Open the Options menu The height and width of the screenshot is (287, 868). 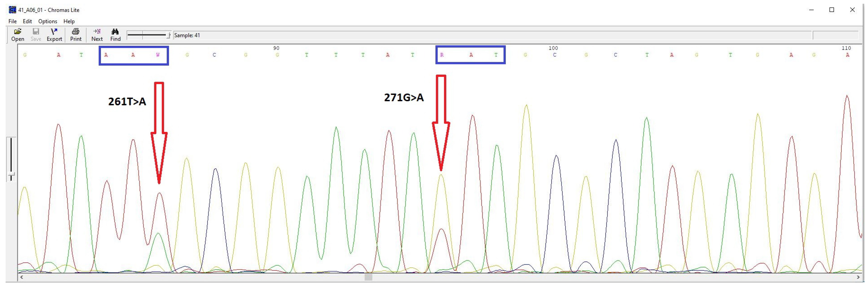click(48, 21)
